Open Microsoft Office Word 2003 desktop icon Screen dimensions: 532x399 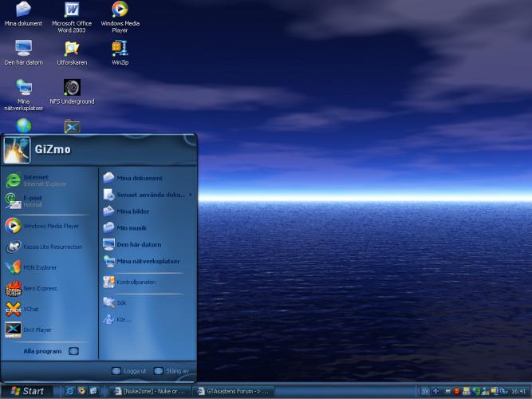click(x=72, y=14)
